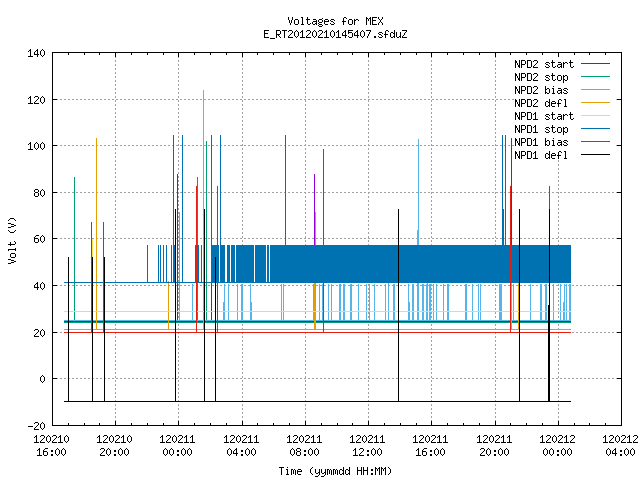Click the x-axis tick '120211 16:00'

(x=430, y=446)
